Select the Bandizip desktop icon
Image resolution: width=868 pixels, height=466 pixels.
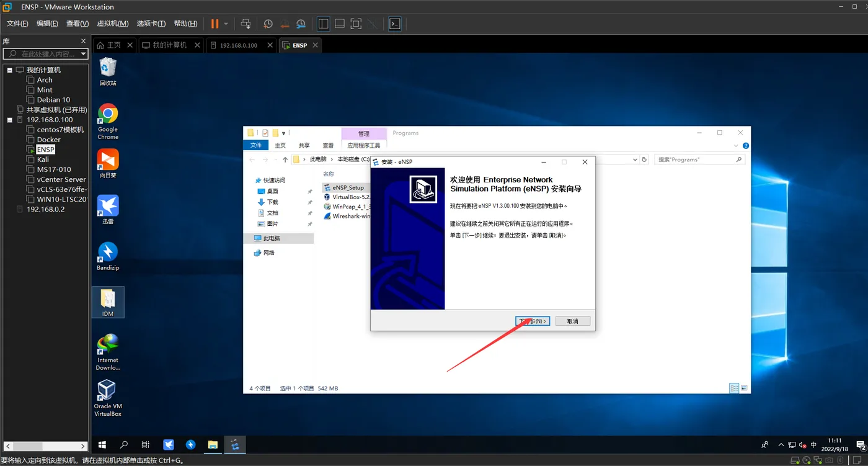point(108,256)
